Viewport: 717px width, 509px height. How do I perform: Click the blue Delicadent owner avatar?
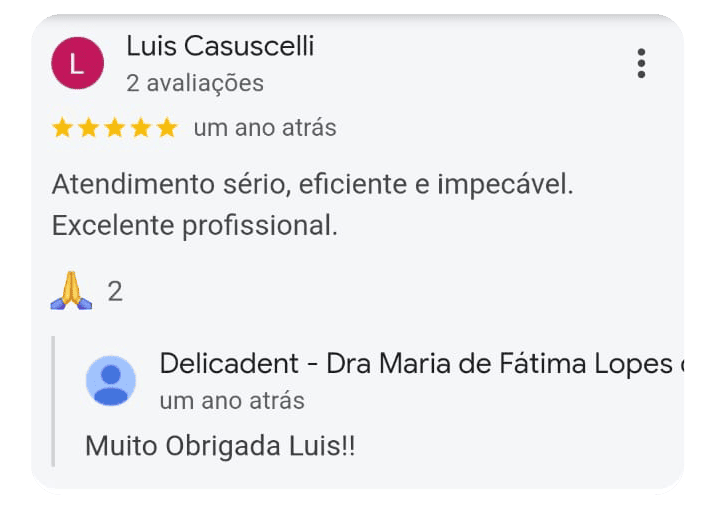(x=111, y=380)
